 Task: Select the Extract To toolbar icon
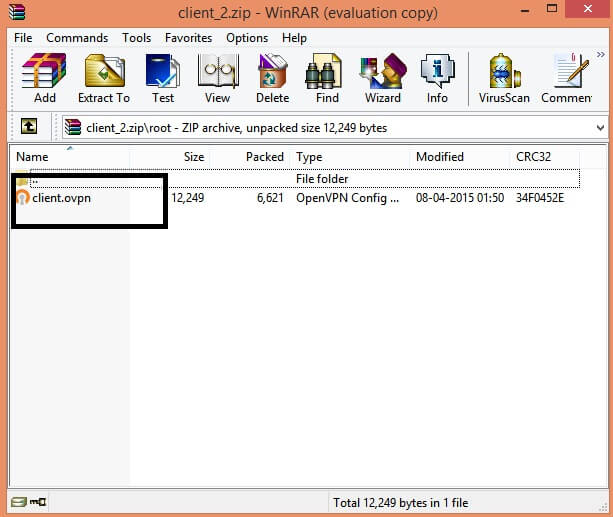[x=104, y=78]
